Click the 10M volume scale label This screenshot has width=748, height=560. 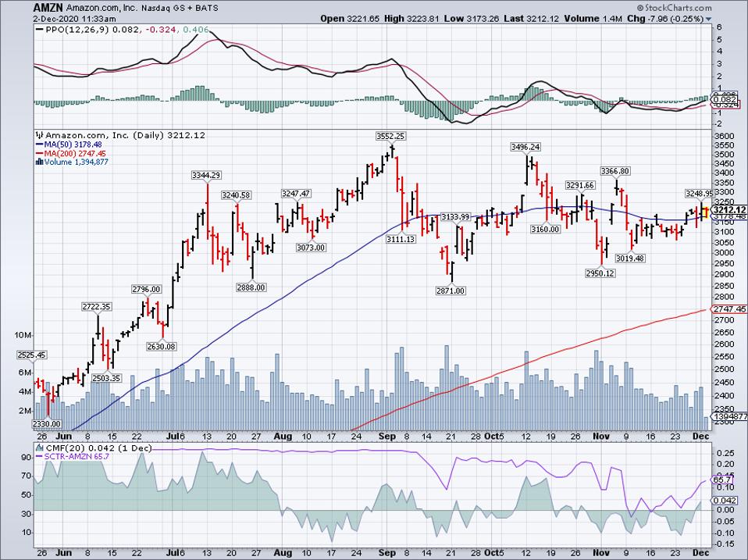(23, 336)
